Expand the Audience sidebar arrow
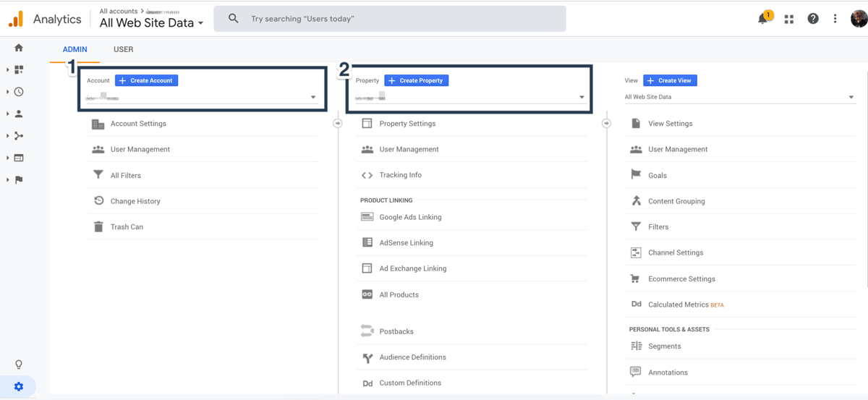The width and height of the screenshot is (868, 400). 7,114
